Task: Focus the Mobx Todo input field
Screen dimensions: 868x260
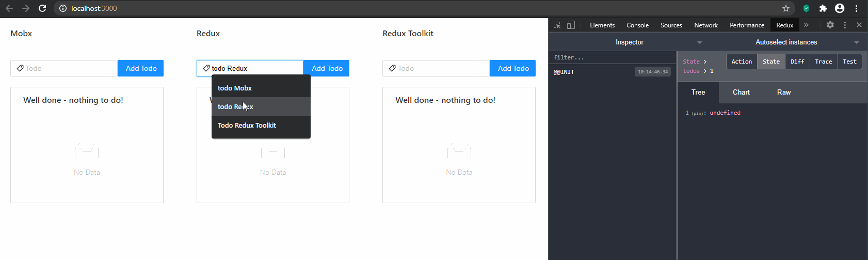Action: pos(64,68)
